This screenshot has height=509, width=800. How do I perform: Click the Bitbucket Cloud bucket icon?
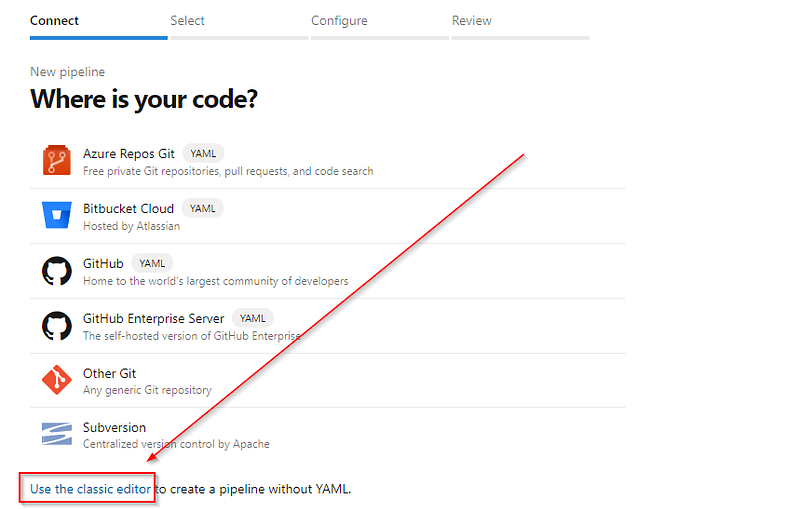point(57,215)
